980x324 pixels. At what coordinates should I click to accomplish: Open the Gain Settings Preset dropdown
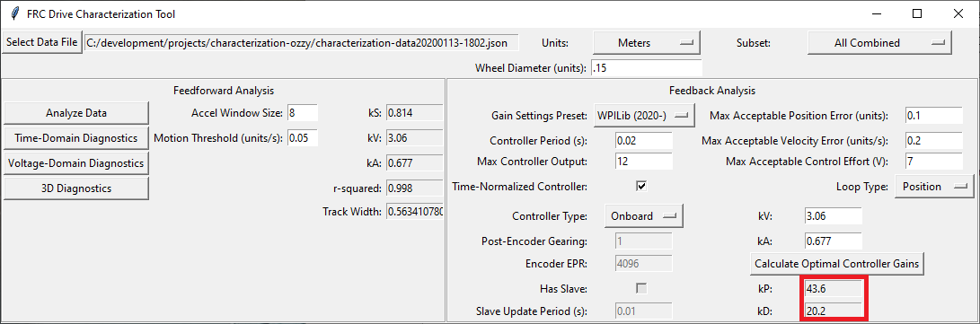tap(643, 116)
